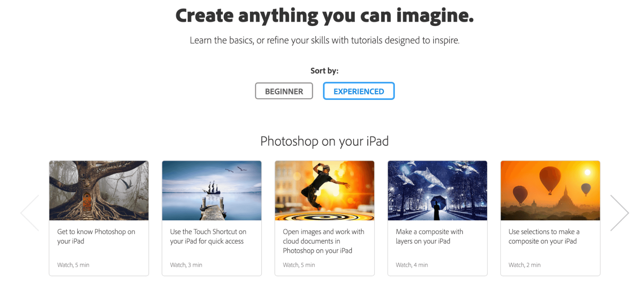
Task: Open 'Make a composite with layers' title
Action: [x=429, y=236]
